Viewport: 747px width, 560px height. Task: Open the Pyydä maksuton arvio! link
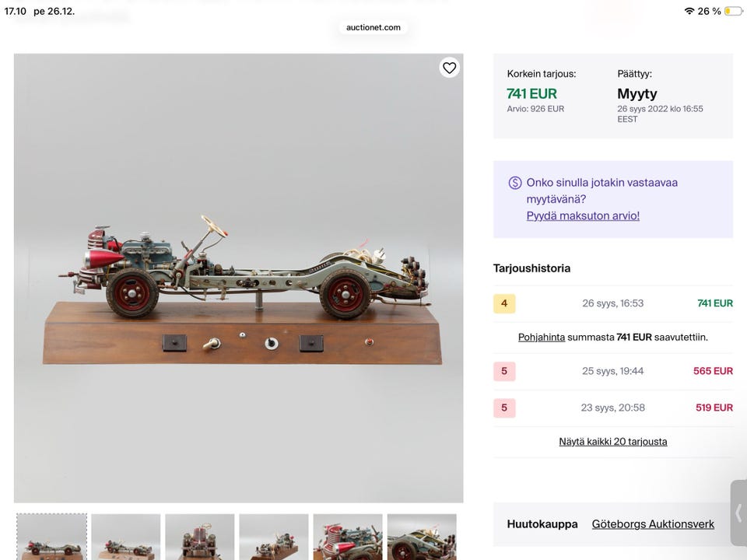point(583,215)
